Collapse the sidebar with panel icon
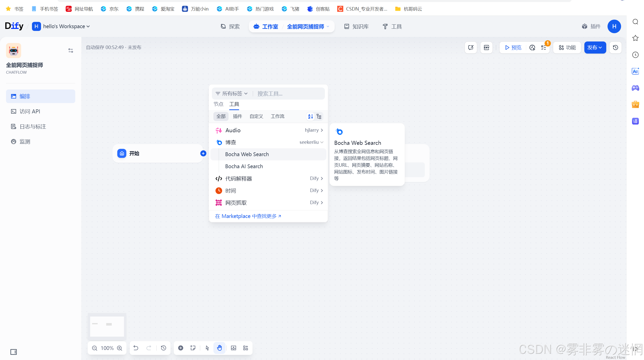The width and height of the screenshot is (644, 360). tap(14, 352)
